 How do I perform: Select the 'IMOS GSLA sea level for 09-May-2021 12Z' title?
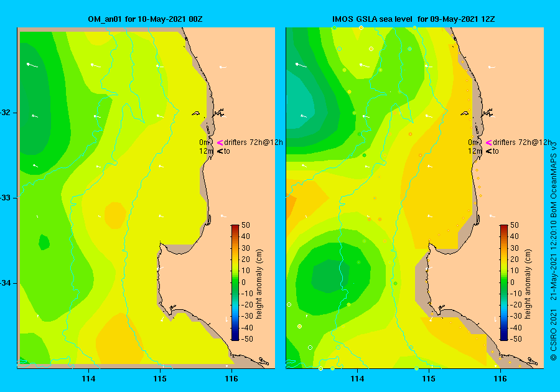[414, 19]
